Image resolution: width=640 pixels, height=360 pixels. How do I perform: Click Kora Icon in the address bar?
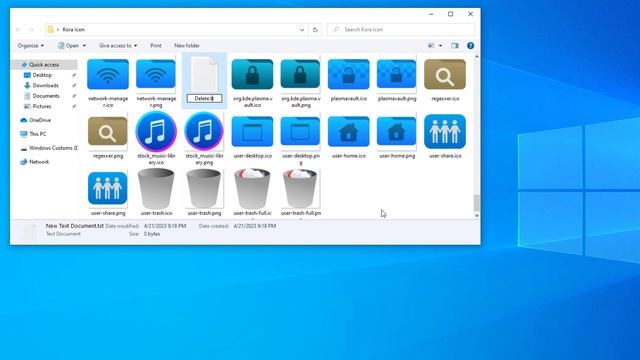point(73,29)
